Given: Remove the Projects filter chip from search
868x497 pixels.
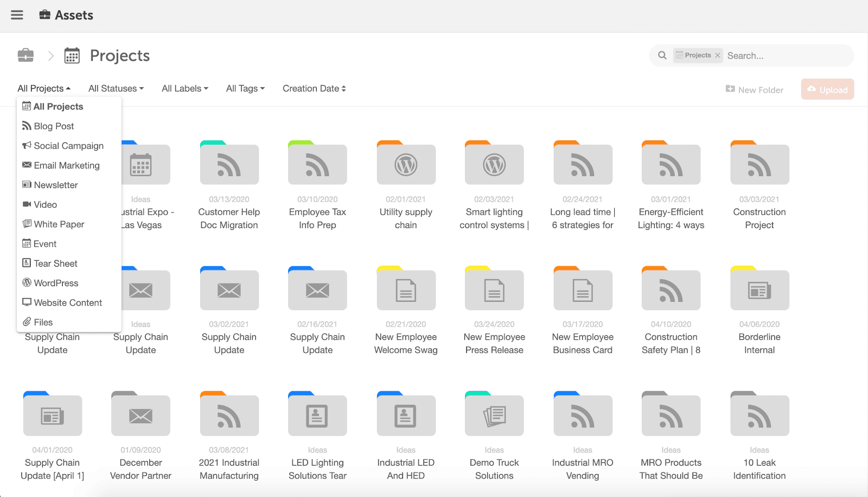Looking at the screenshot, I should click(718, 55).
